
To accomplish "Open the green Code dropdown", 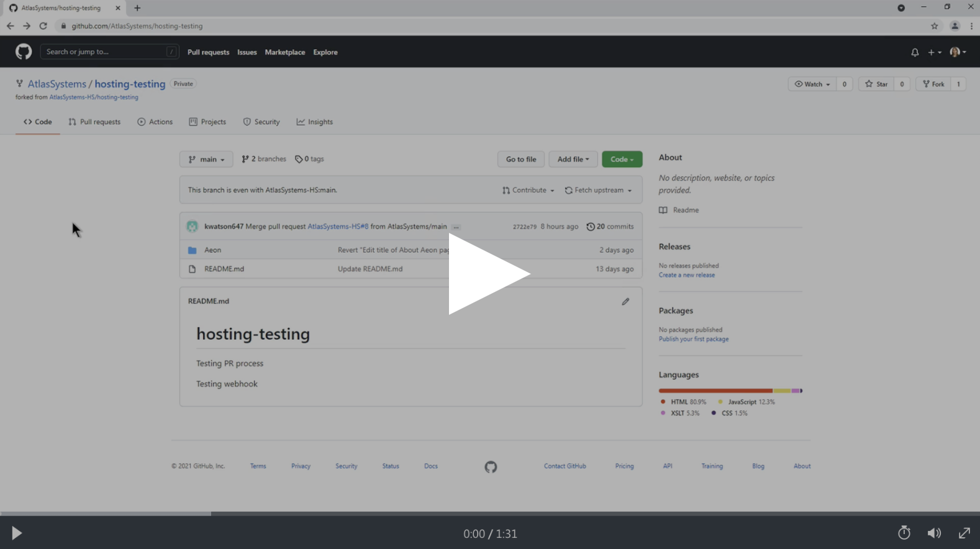I will pos(622,160).
